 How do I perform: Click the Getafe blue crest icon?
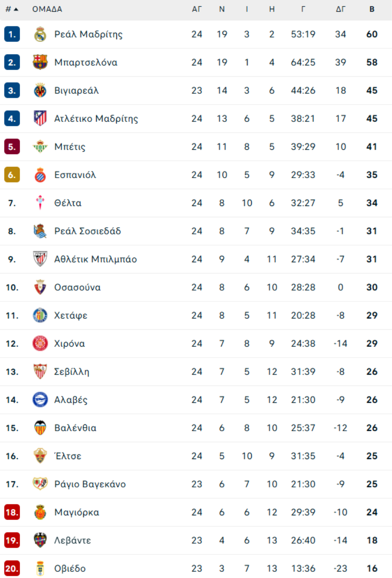[x=40, y=315]
